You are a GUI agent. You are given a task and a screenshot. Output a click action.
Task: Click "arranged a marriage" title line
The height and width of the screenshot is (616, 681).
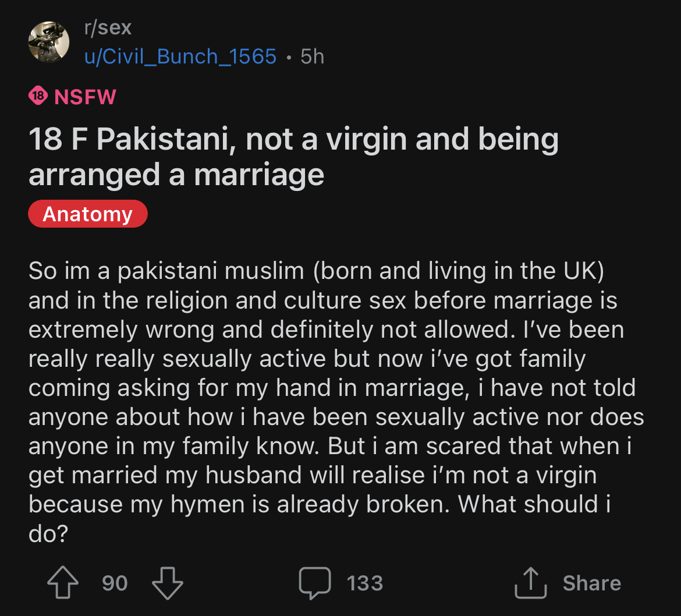pyautogui.click(x=176, y=175)
